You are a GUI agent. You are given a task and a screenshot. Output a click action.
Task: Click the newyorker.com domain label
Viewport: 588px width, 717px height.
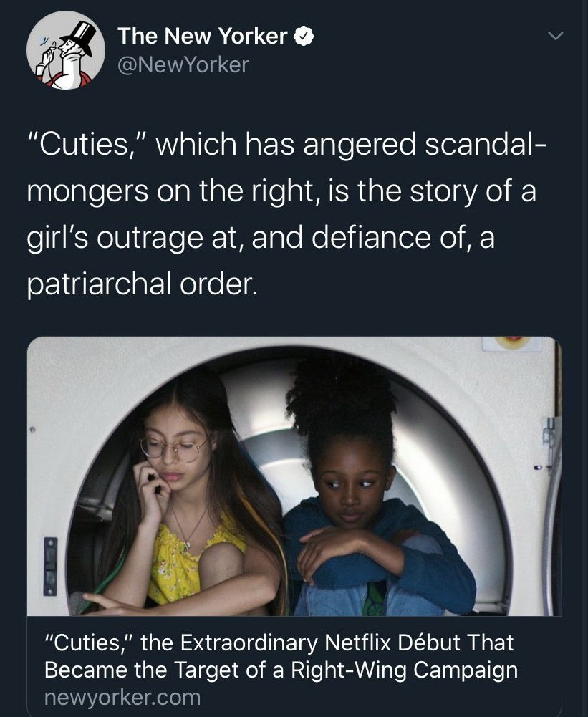[122, 698]
